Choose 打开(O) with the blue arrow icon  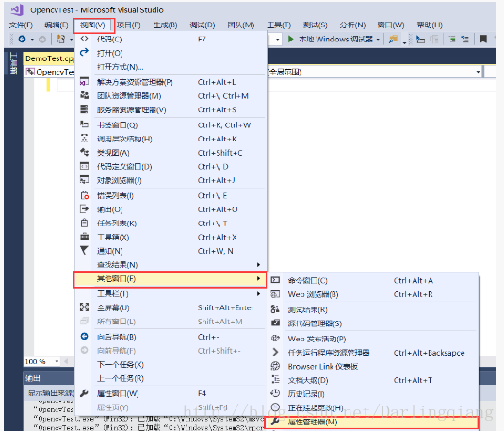[171, 53]
